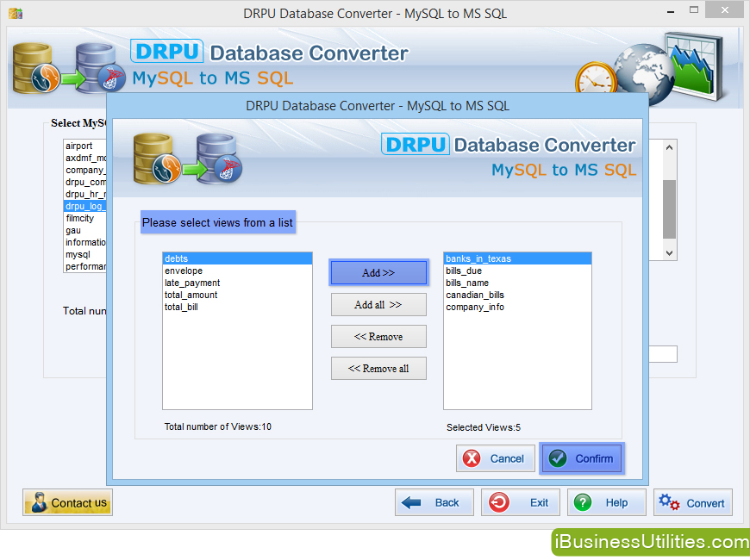Image resolution: width=750 pixels, height=560 pixels.
Task: Click the scroll up arrow in main window
Action: point(669,147)
